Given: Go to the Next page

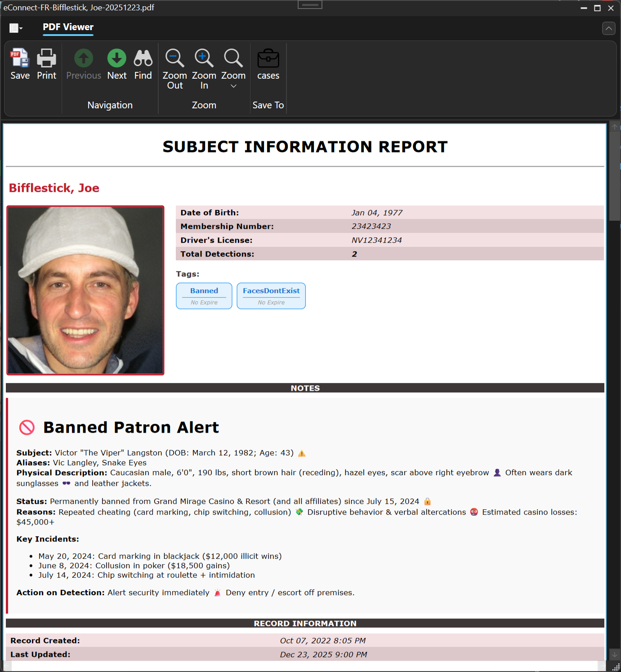Looking at the screenshot, I should (116, 64).
